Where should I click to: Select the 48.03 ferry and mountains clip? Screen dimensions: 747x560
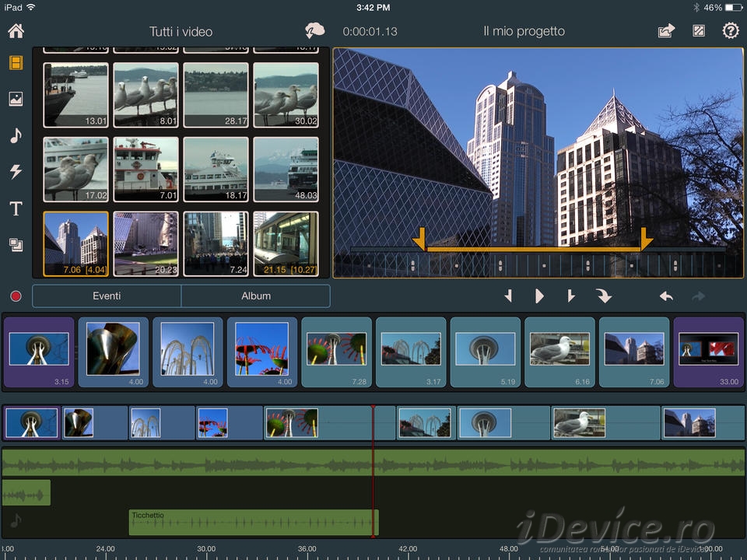click(286, 170)
